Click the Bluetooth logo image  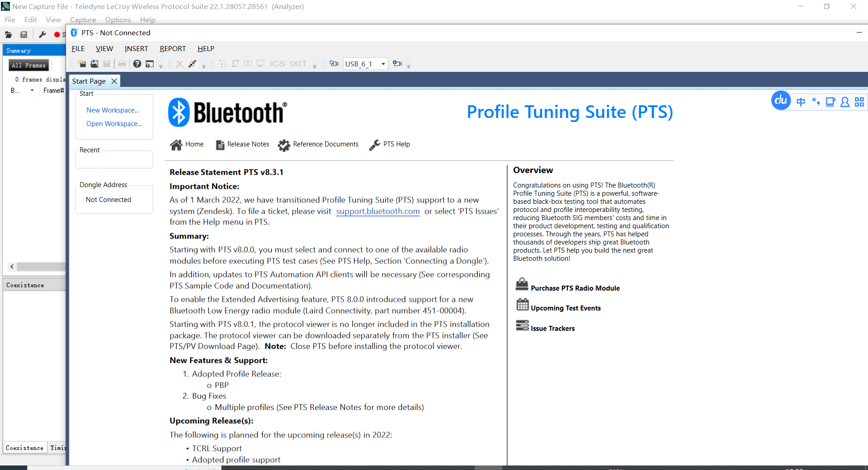tap(227, 113)
